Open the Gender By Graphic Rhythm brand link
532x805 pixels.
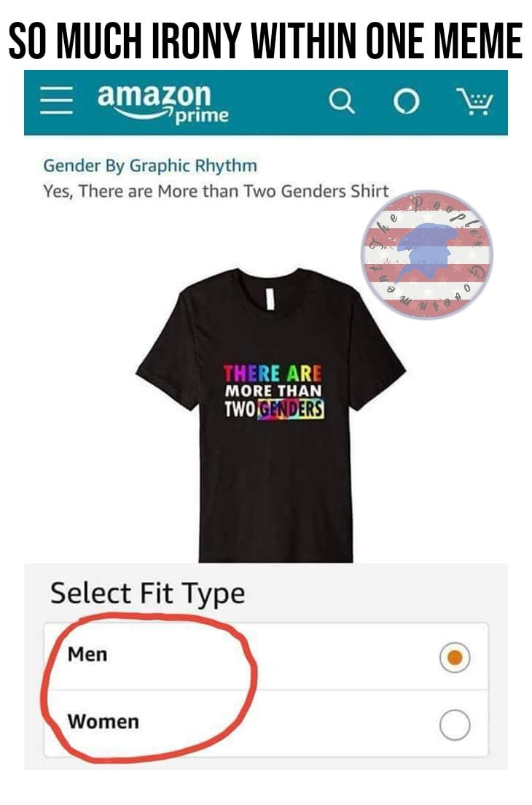[x=150, y=166]
